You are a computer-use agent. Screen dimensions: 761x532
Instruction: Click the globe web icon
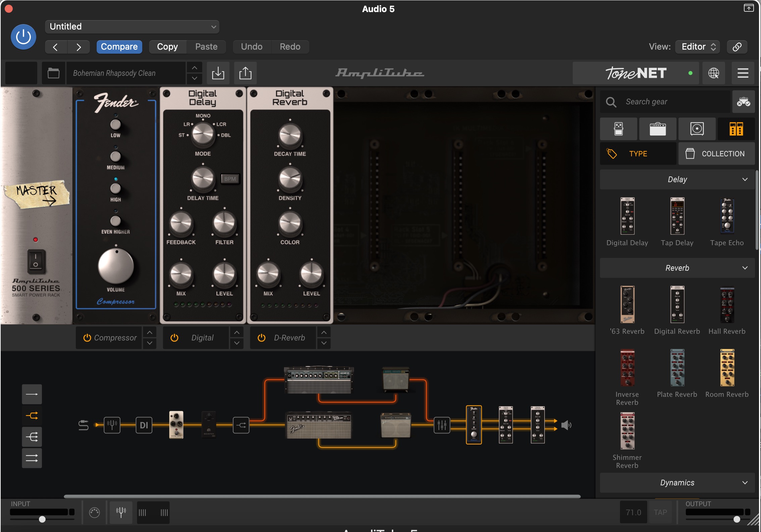(714, 73)
